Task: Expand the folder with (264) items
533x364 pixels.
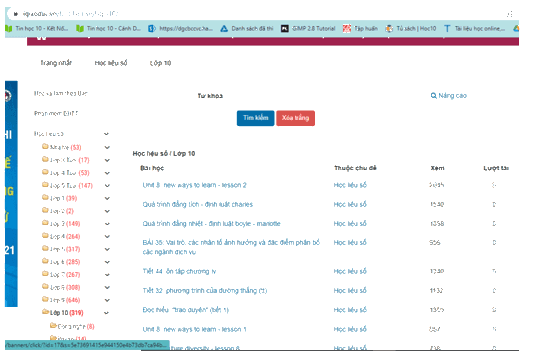Action: [107, 237]
